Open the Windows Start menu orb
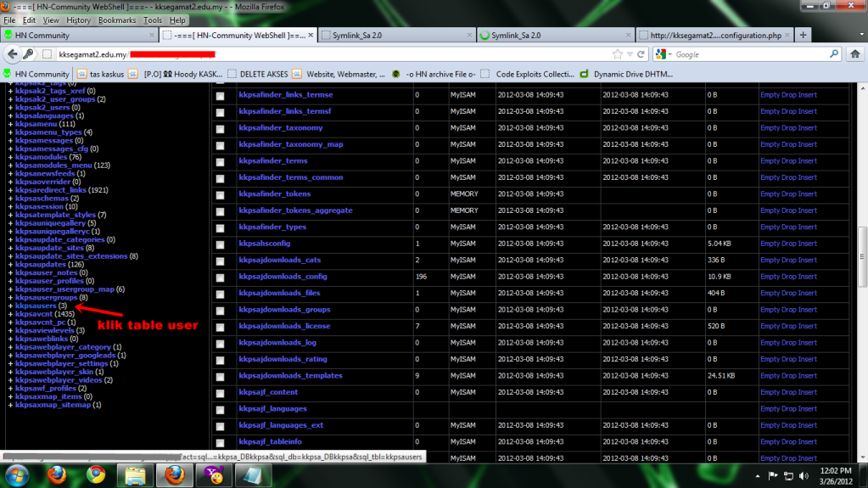This screenshot has width=868, height=488. [x=17, y=474]
